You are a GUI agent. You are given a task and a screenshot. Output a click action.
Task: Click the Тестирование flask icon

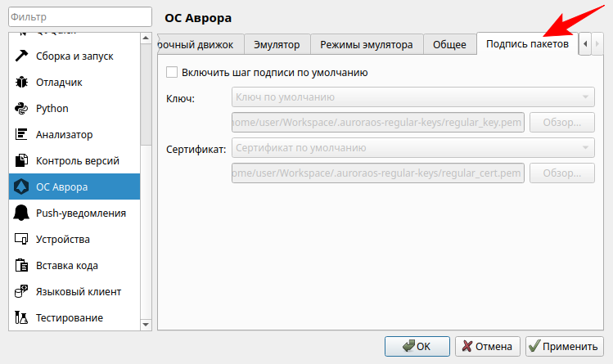[21, 317]
